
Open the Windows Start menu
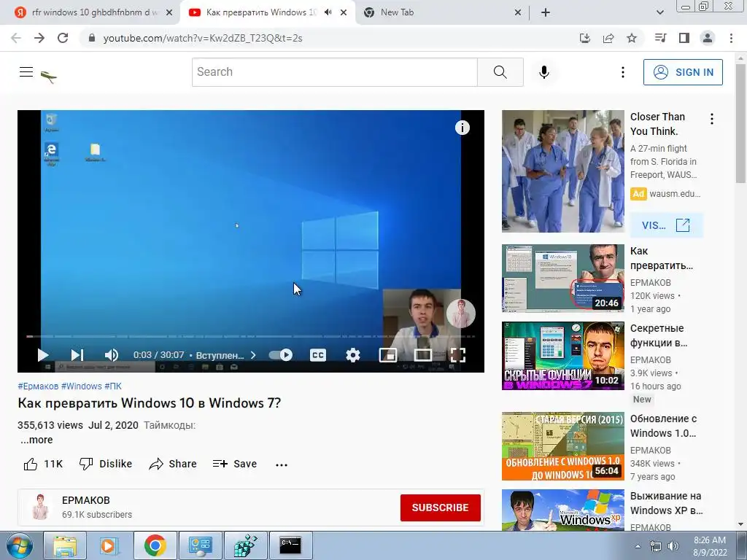20,545
